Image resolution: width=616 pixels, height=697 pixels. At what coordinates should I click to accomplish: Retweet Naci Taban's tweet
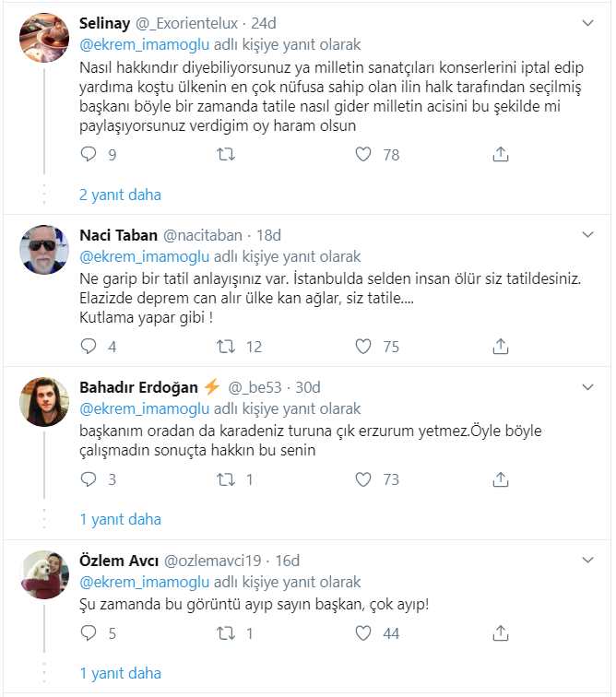(x=224, y=346)
